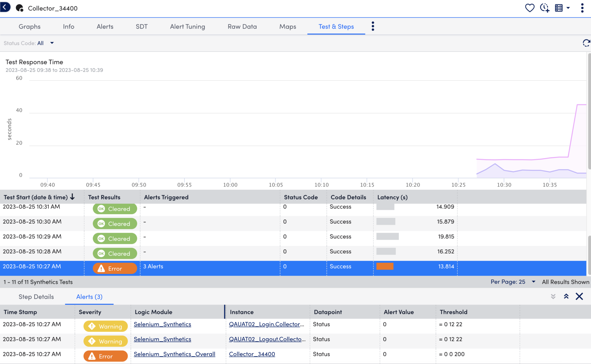Add Collector_34400 to favorites with heart icon
This screenshot has height=364, width=591.
[530, 8]
